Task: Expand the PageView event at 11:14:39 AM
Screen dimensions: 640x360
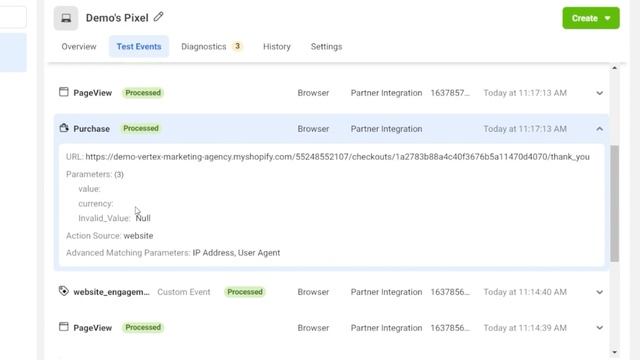Action: [599, 328]
